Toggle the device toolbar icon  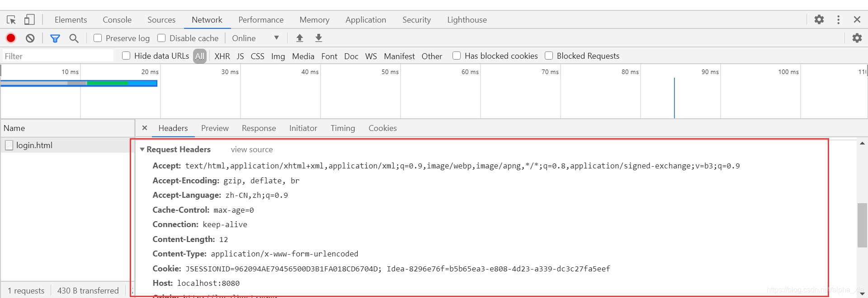pos(29,20)
